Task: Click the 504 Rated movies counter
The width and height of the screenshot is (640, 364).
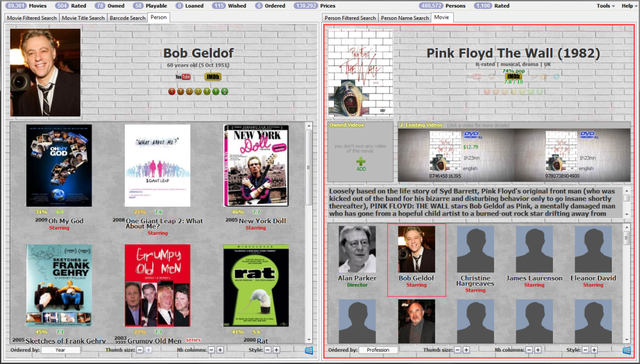Action: 70,6
